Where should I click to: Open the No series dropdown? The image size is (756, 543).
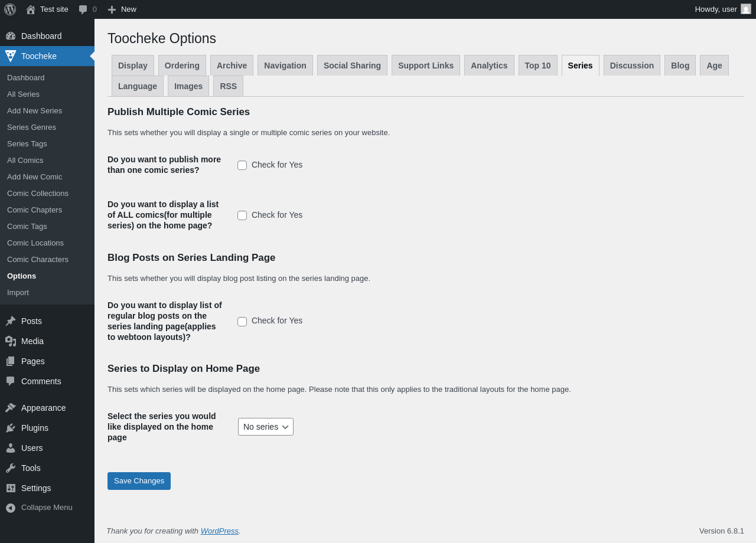tap(266, 427)
